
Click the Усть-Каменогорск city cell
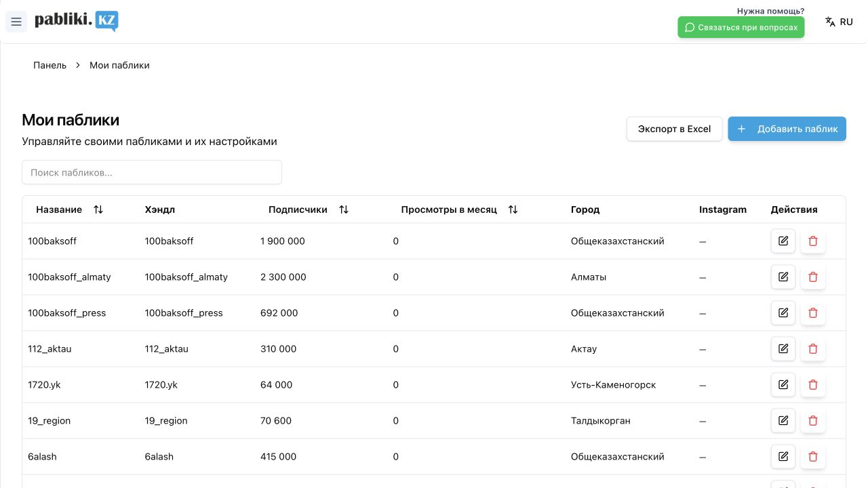614,384
